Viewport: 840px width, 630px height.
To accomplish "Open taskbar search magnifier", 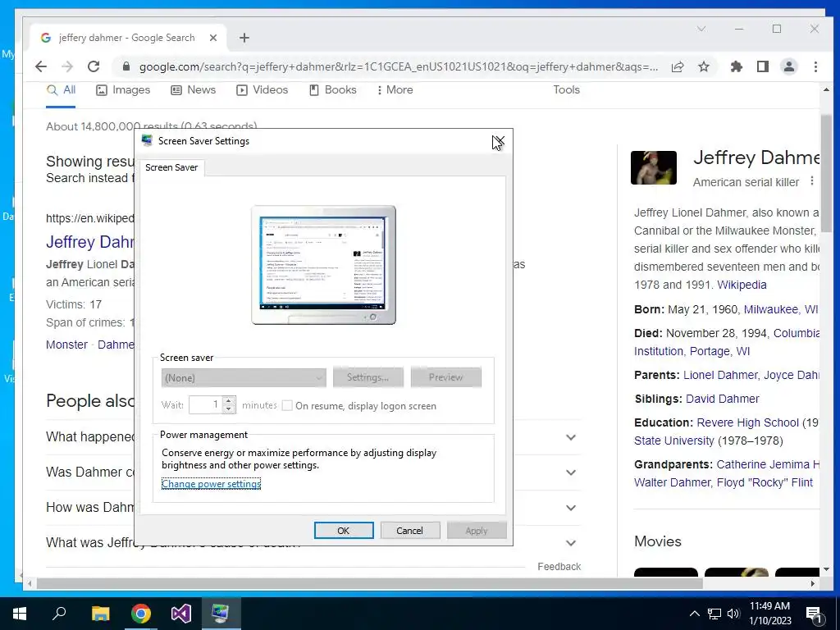I will (x=59, y=614).
